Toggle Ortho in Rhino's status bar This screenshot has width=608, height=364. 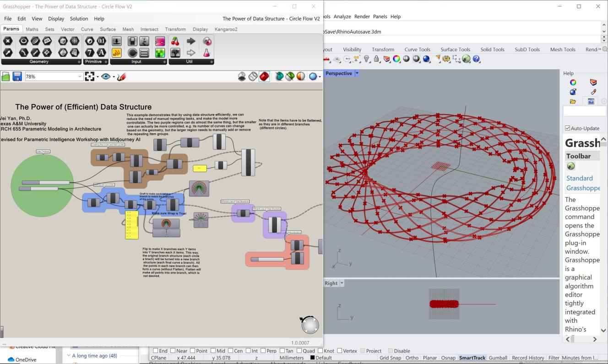(x=412, y=358)
